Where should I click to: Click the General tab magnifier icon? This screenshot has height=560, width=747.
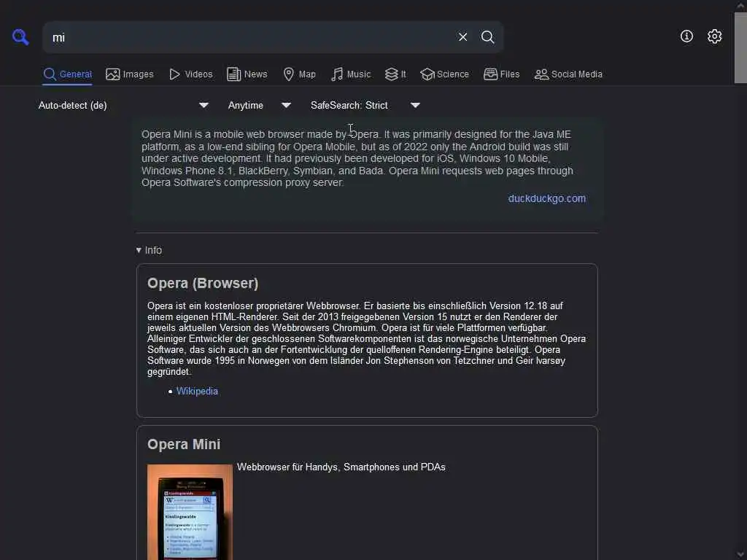(x=50, y=74)
